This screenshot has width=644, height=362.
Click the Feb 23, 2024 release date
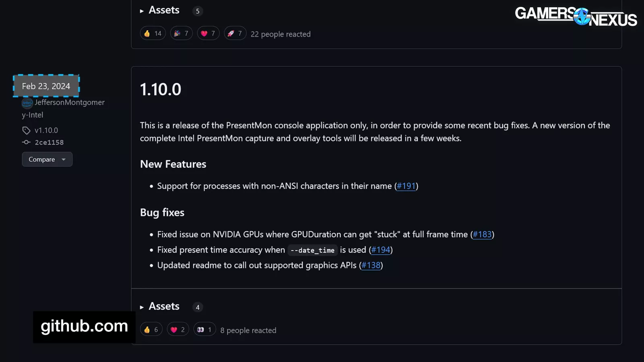coord(46,86)
